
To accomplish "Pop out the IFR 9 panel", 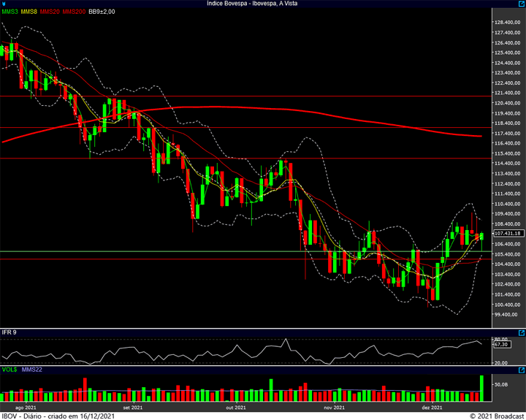I will pos(522,333).
